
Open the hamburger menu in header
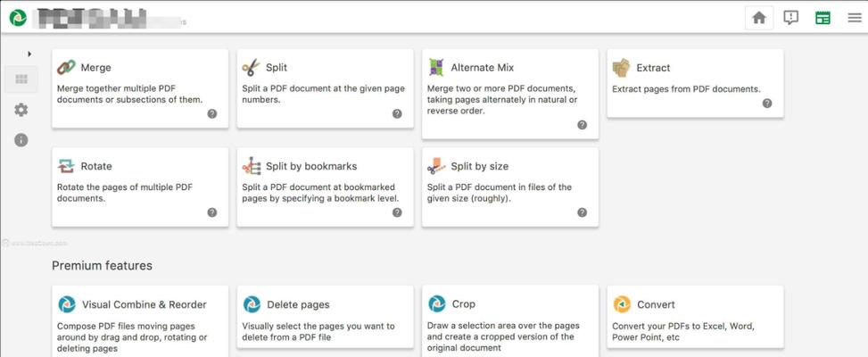point(854,18)
